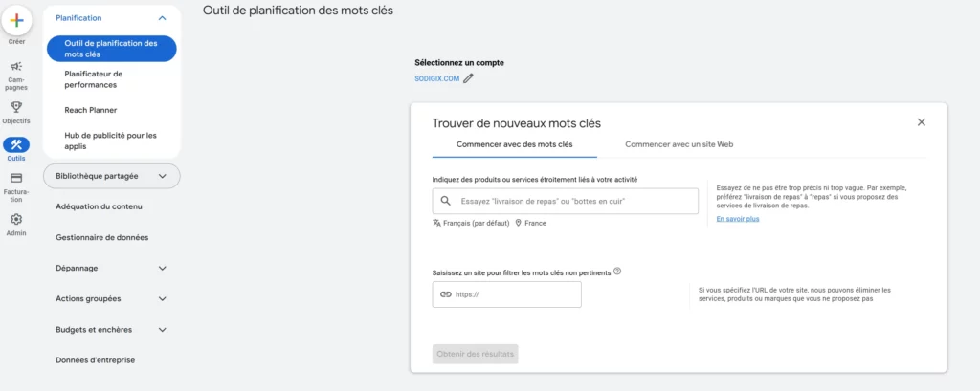Open Données d'entreprise
Image resolution: width=980 pixels, height=391 pixels.
click(x=95, y=360)
